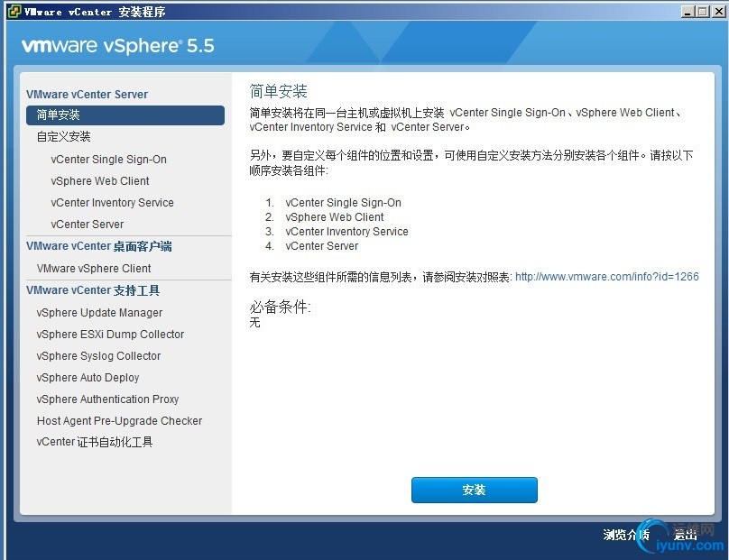Click the VMware vCenter 支持工具 heading
This screenshot has width=729, height=560.
[93, 291]
